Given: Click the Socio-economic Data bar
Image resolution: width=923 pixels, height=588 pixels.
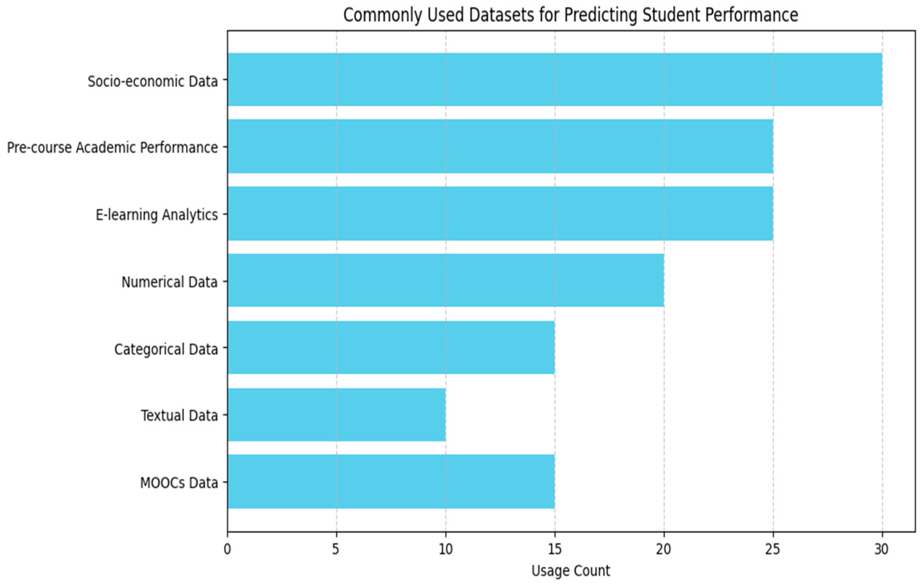Looking at the screenshot, I should 555,79.
